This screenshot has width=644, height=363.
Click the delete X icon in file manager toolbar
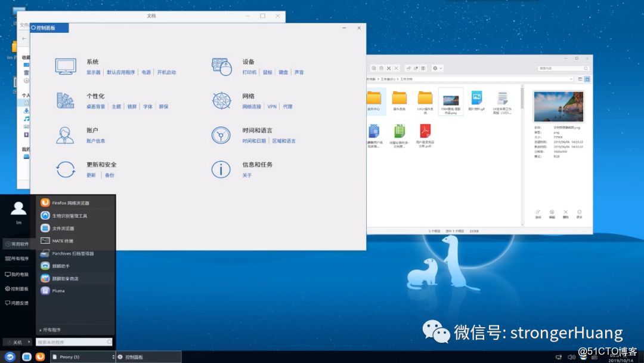point(397,68)
